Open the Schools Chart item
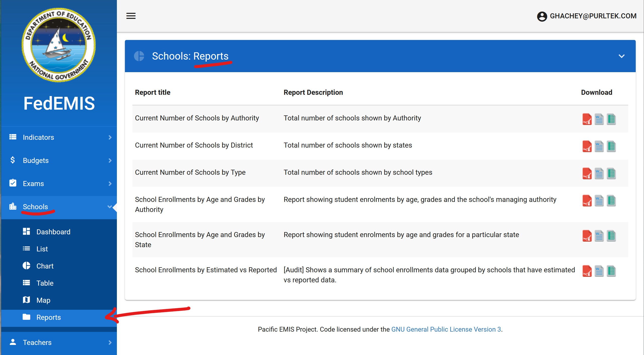 [x=45, y=266]
